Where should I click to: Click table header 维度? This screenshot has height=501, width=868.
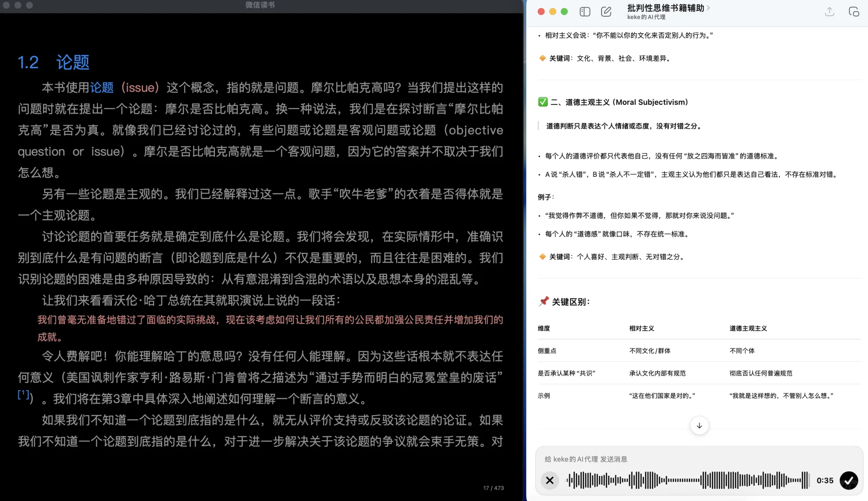(544, 328)
